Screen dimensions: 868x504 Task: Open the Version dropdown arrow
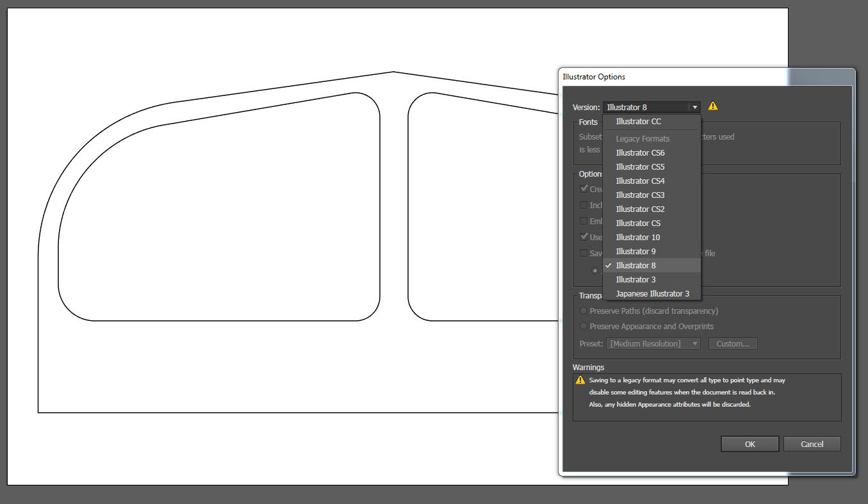(694, 108)
